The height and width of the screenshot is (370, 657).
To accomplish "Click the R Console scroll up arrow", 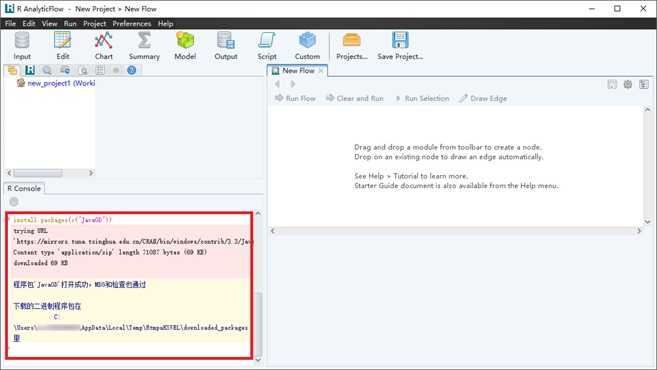I will coord(258,213).
